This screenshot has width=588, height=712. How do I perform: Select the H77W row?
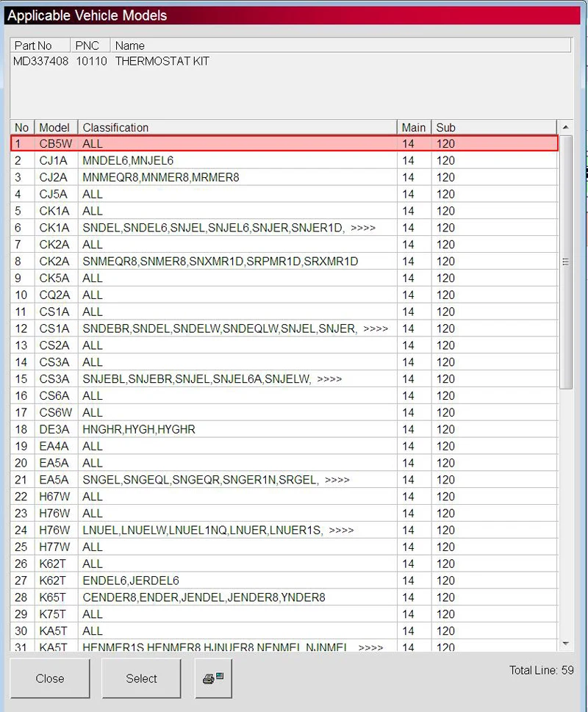284,547
